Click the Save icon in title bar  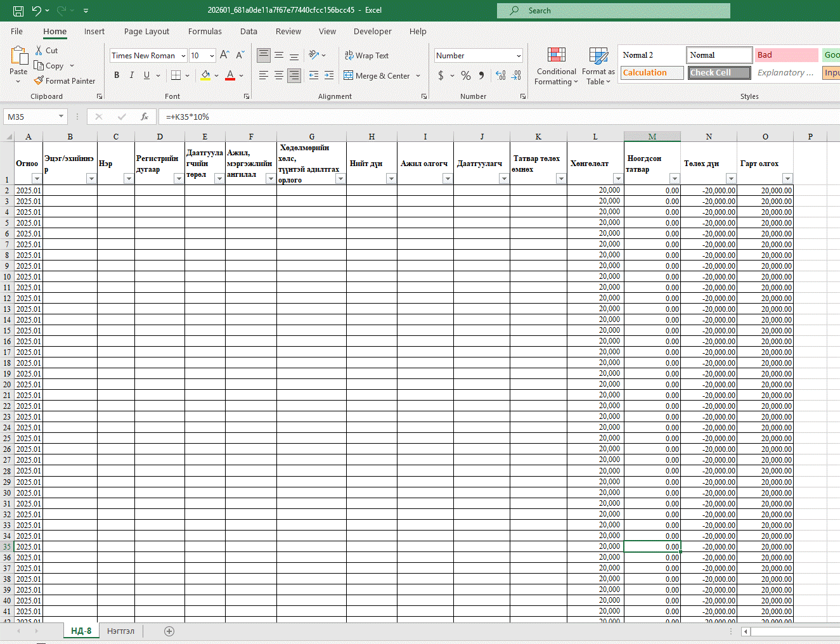point(18,11)
